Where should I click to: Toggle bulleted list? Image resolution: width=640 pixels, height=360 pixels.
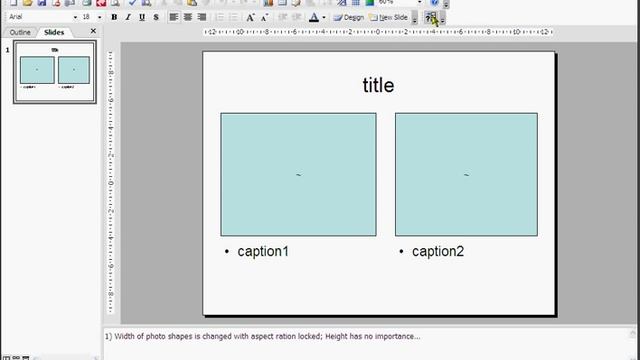pos(233,17)
